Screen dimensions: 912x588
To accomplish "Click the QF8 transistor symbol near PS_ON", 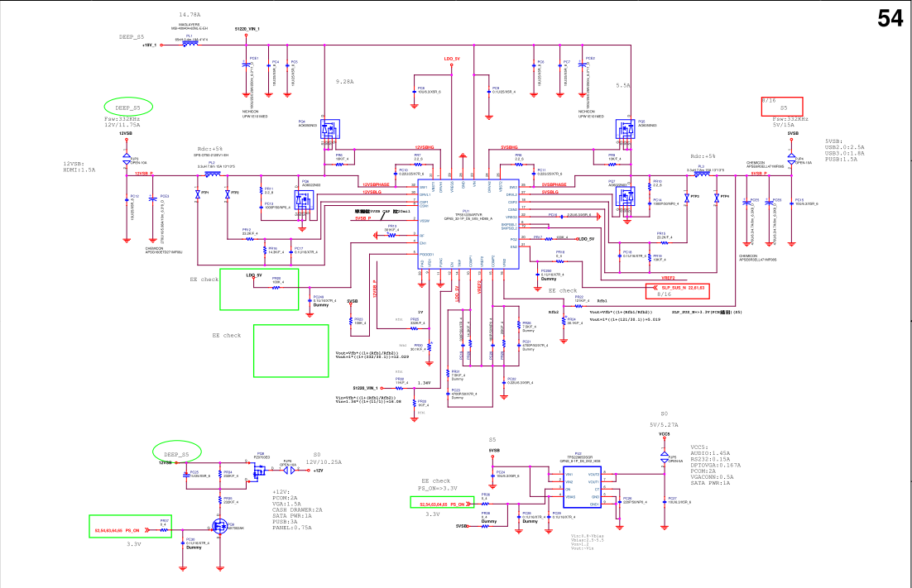I will (x=219, y=527).
